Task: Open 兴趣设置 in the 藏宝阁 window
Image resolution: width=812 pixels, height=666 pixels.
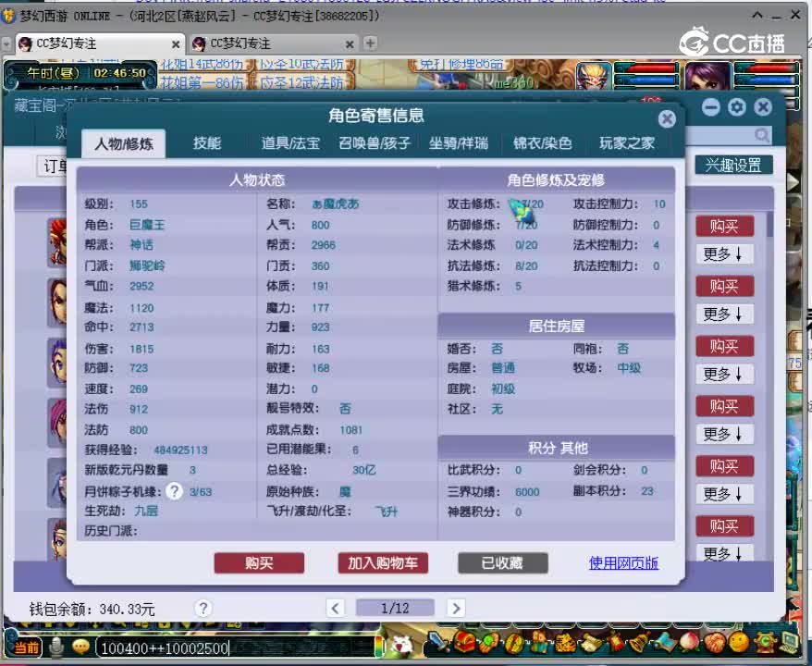Action: pos(733,166)
